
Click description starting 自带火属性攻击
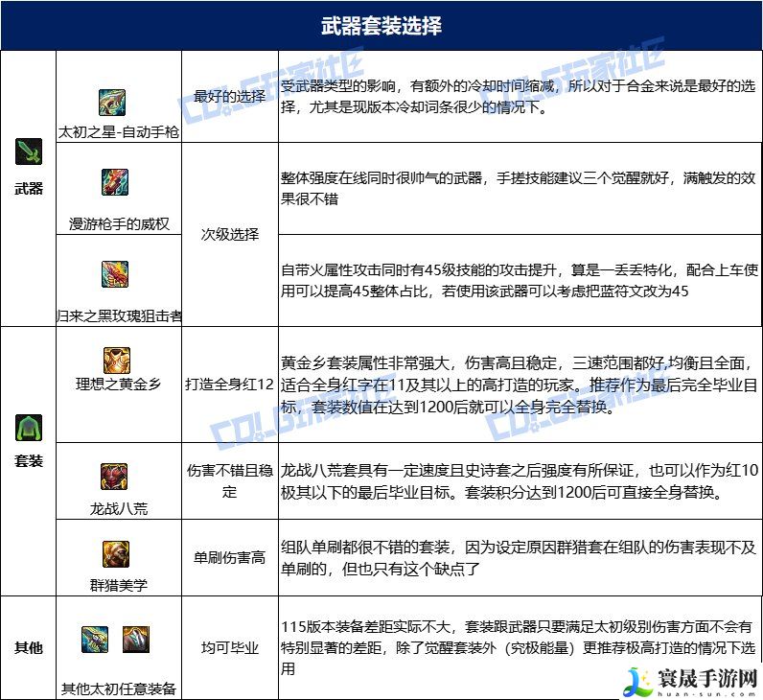click(520, 280)
